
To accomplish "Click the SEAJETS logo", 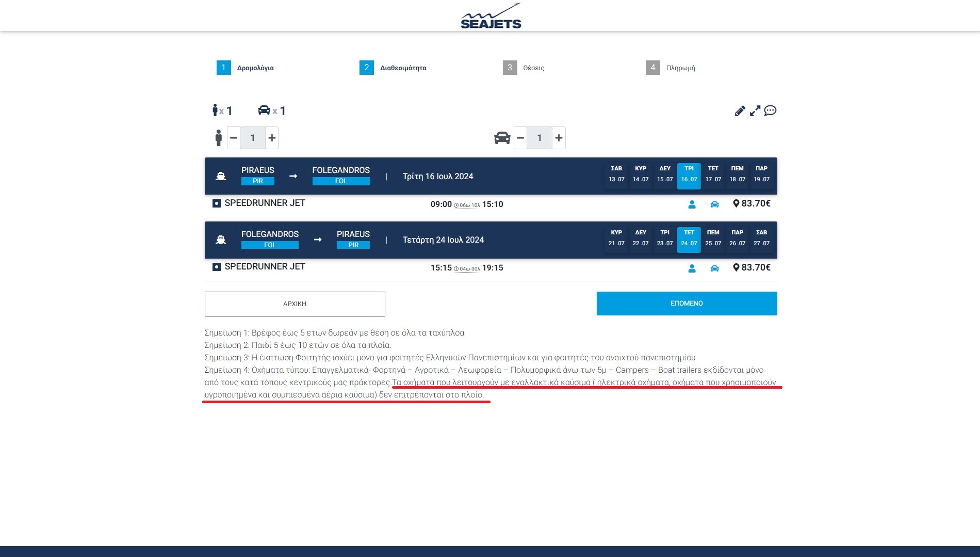I will (491, 17).
